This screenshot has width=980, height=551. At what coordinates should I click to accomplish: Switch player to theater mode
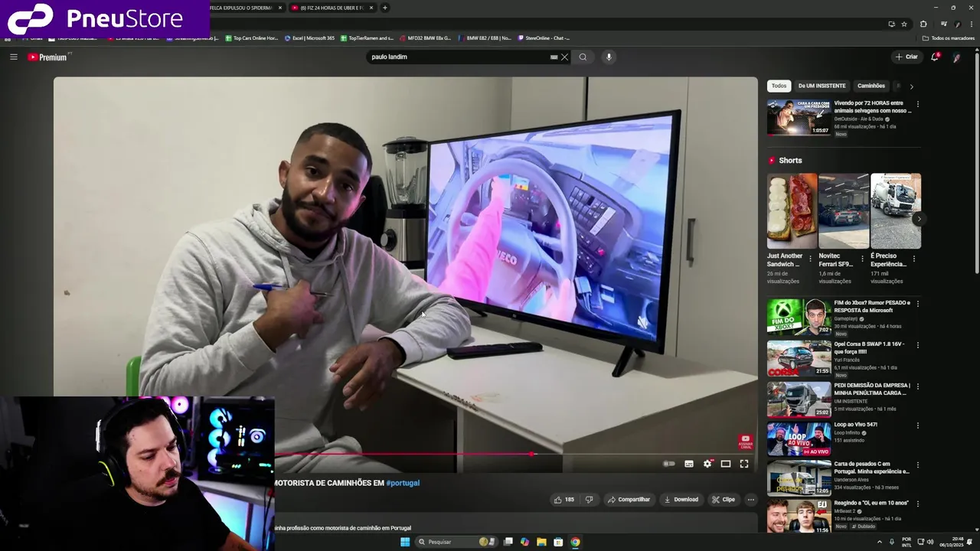coord(726,464)
